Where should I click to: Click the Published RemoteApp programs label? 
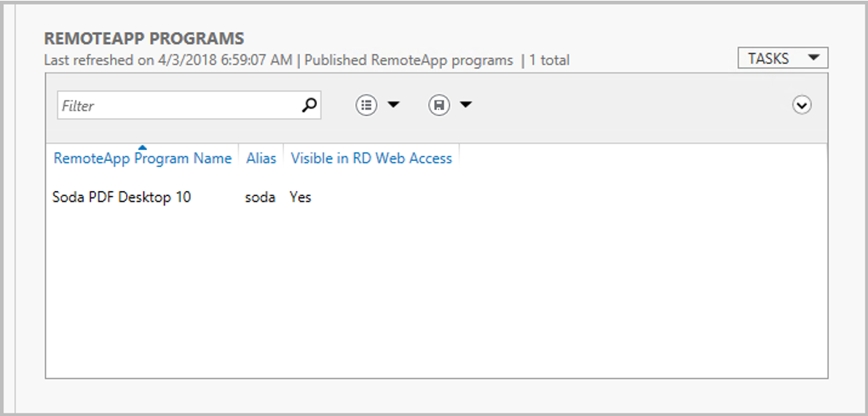pos(409,60)
